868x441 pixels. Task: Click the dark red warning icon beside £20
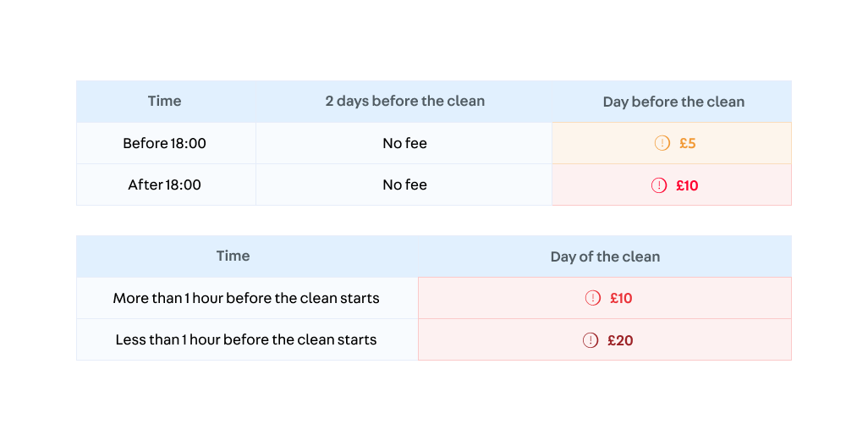[591, 340]
